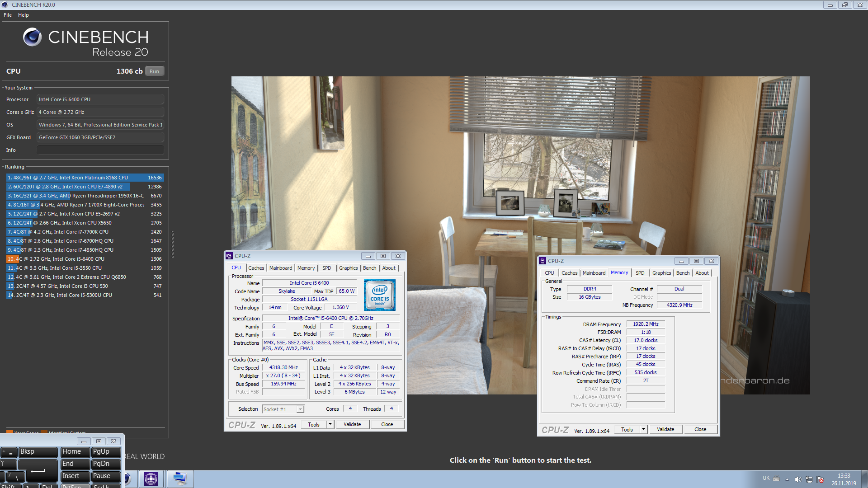
Task: Switch to CPU tab in right CPU-Z window
Action: pyautogui.click(x=549, y=273)
